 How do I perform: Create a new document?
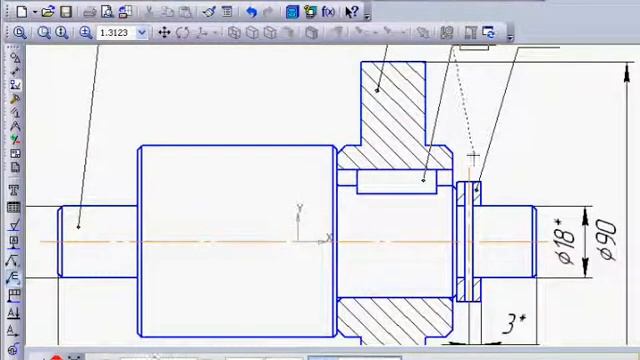pyautogui.click(x=22, y=12)
